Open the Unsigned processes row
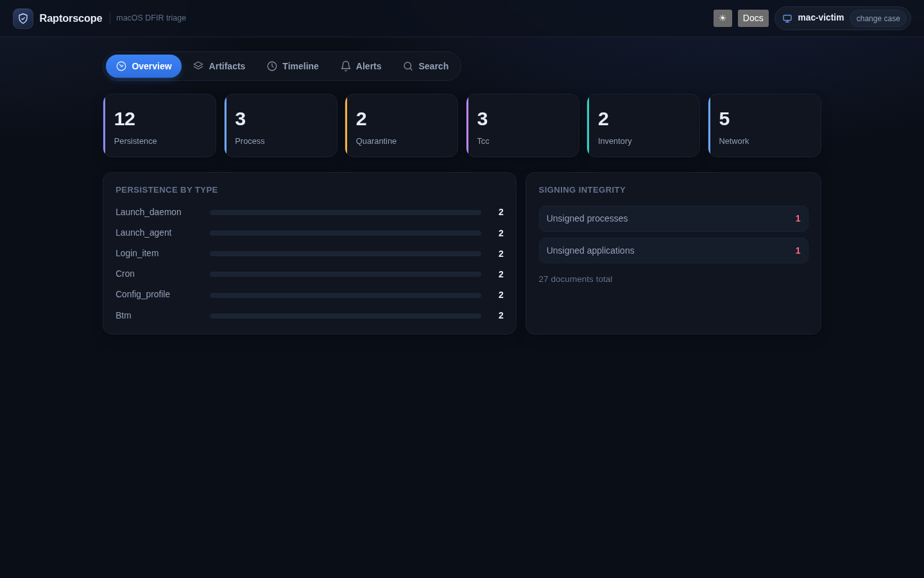This screenshot has height=578, width=924. tap(673, 218)
